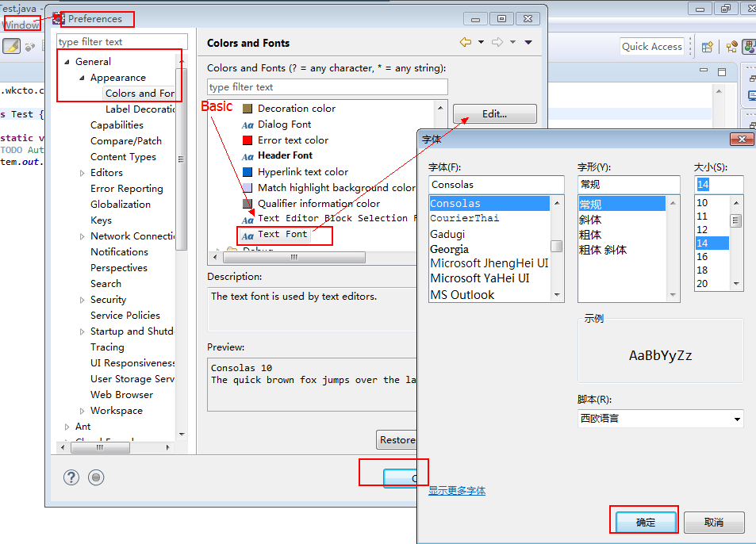The image size is (756, 544).
Task: Click the Edit... button
Action: point(494,114)
